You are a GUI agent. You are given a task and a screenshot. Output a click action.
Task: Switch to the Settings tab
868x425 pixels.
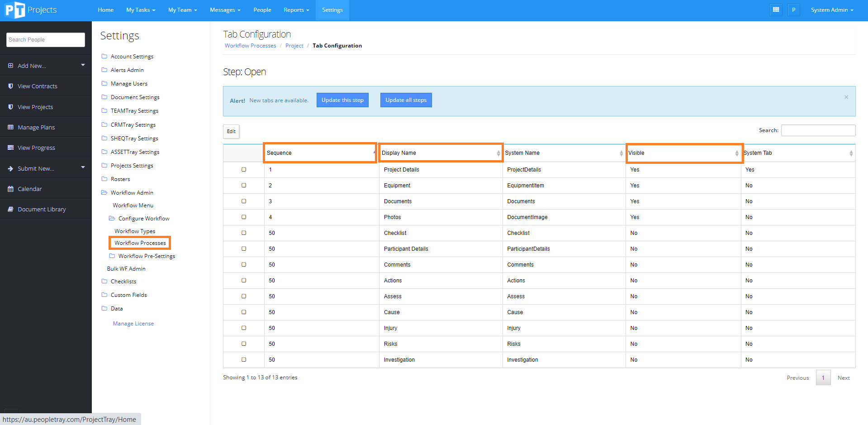click(332, 10)
